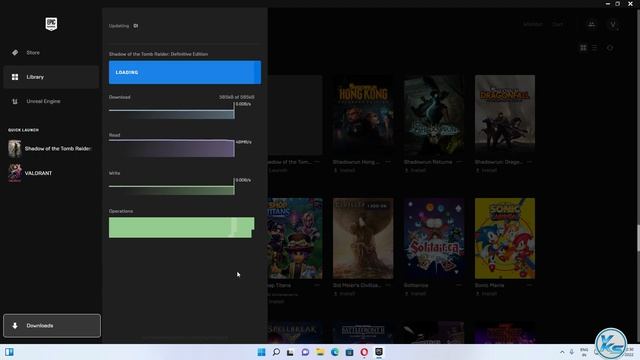The image size is (640, 360).
Task: Click the Write speed graph
Action: click(172, 187)
